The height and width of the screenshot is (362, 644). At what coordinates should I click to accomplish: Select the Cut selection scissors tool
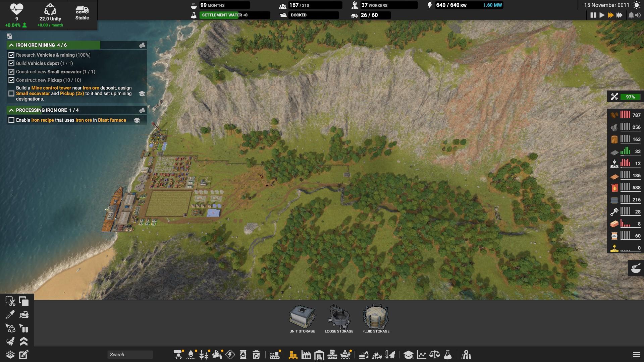pyautogui.click(x=10, y=301)
